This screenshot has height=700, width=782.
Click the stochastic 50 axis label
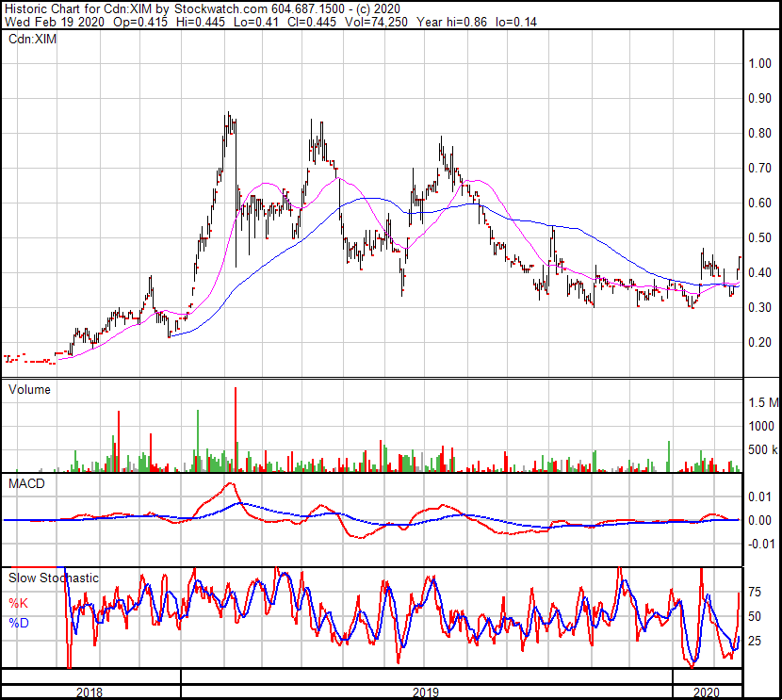[x=755, y=617]
